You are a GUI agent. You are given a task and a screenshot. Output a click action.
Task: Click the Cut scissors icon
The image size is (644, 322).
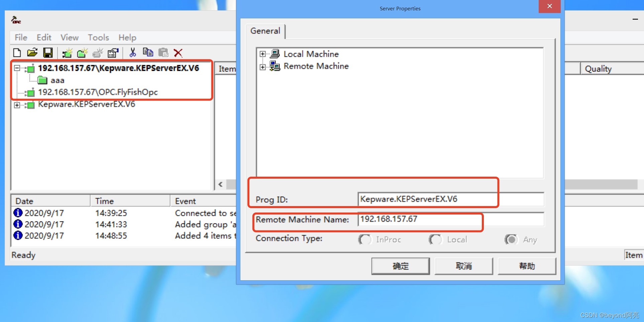coord(133,52)
